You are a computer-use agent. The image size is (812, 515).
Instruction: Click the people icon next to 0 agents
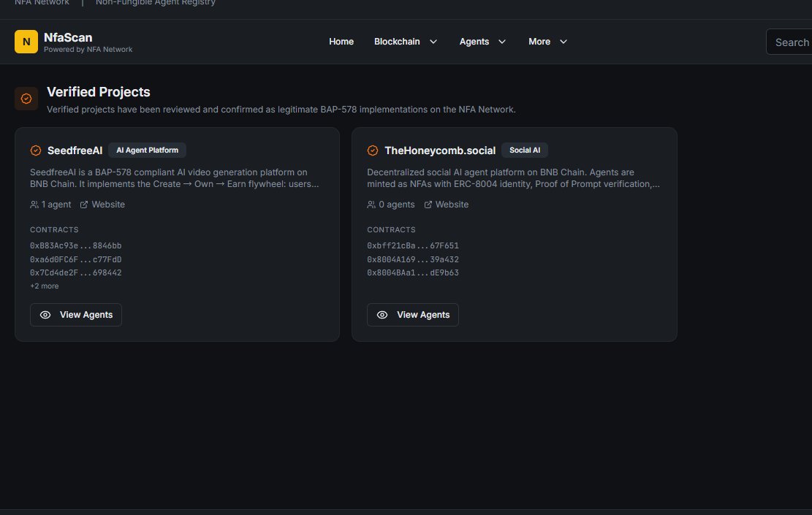tap(371, 205)
